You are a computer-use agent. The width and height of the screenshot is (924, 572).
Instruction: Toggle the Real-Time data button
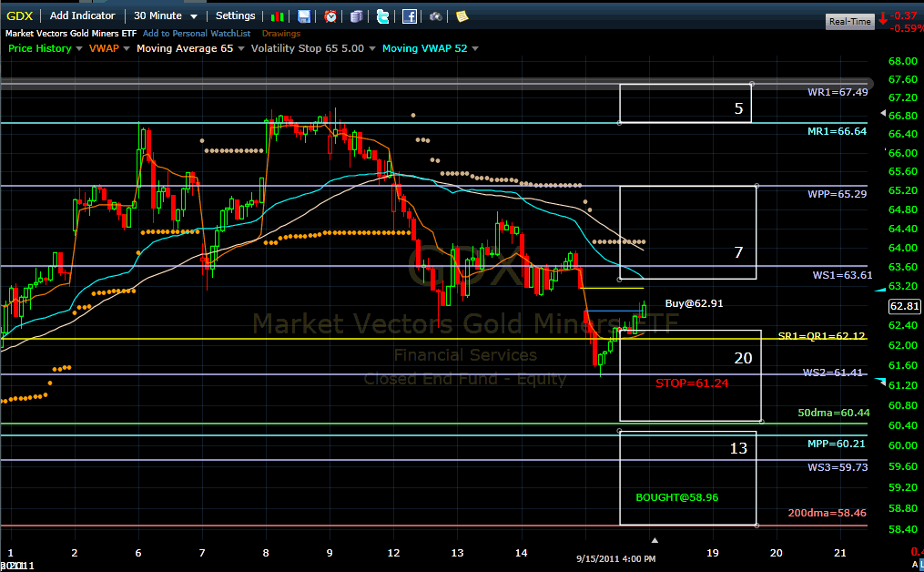(x=848, y=21)
